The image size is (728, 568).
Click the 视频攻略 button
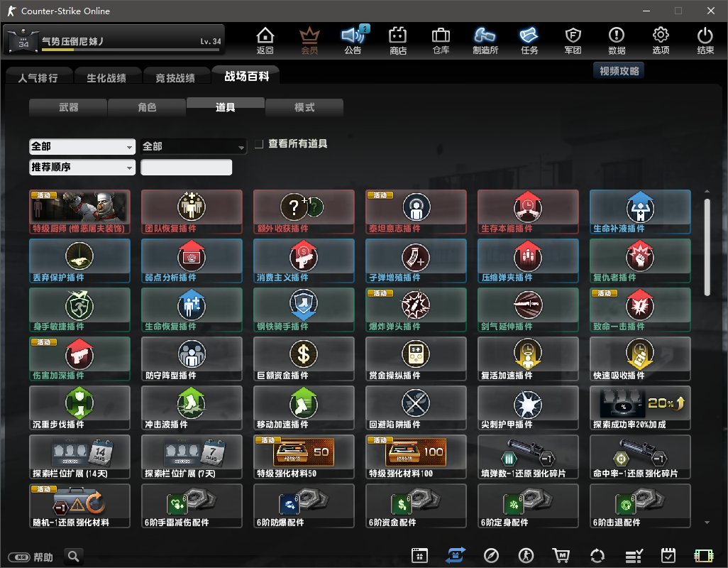[619, 71]
